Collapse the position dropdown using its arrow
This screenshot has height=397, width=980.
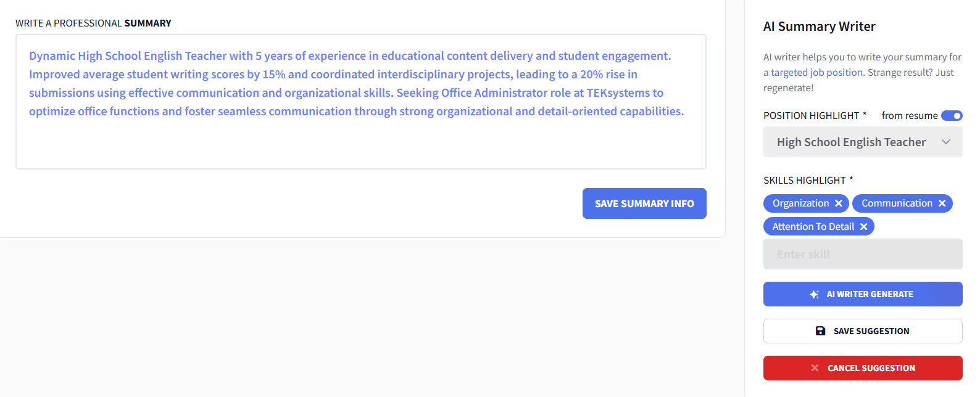946,142
